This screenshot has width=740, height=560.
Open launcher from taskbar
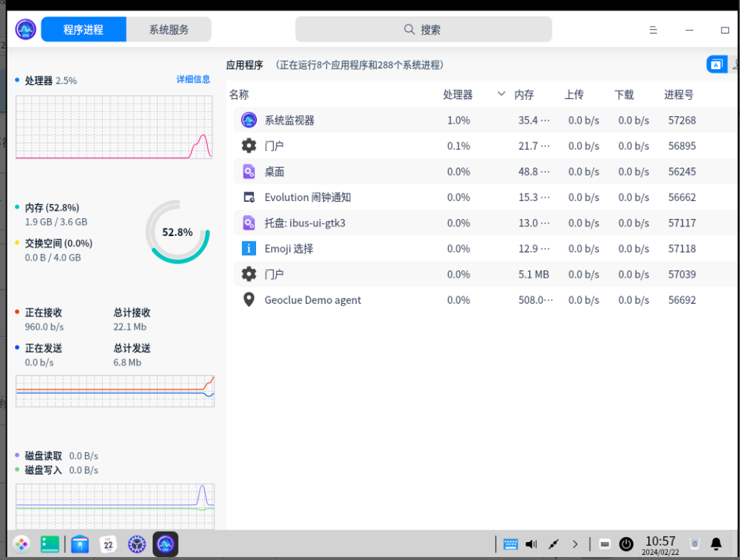[x=22, y=544]
